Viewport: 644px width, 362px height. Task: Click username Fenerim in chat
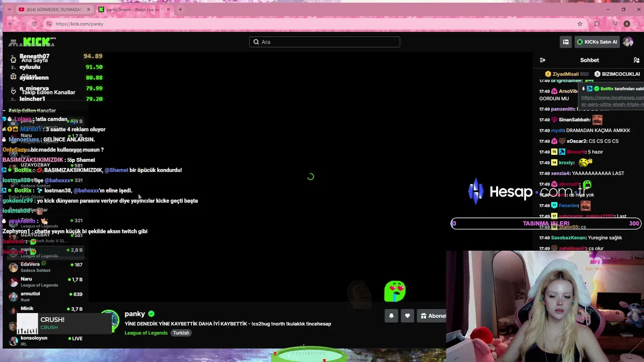[569, 206]
